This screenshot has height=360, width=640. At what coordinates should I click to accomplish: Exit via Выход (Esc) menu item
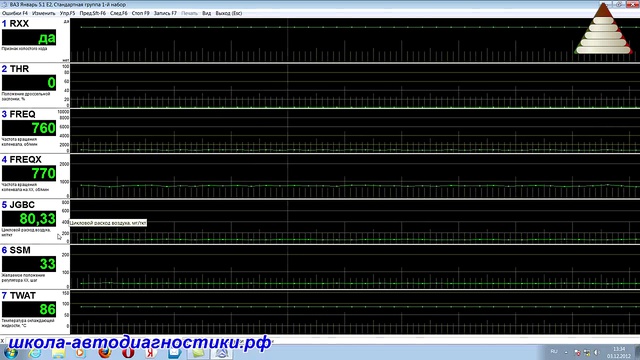click(229, 13)
